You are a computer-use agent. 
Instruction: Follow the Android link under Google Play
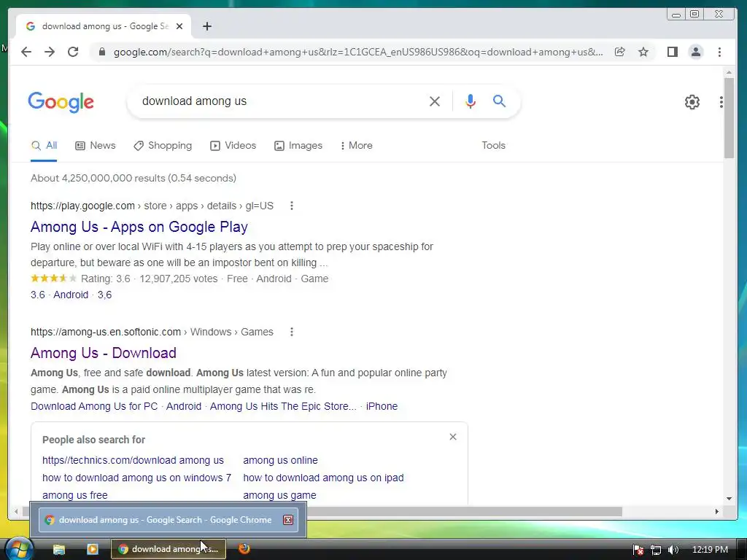click(x=71, y=295)
